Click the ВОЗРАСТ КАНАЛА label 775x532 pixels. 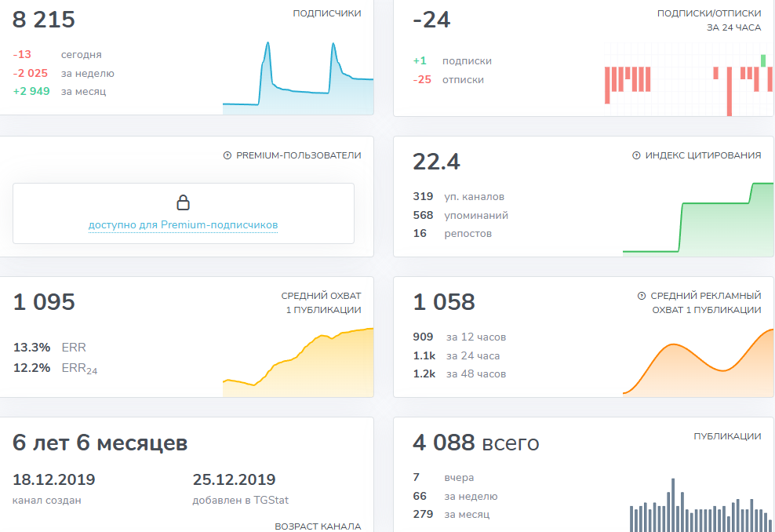tap(318, 526)
